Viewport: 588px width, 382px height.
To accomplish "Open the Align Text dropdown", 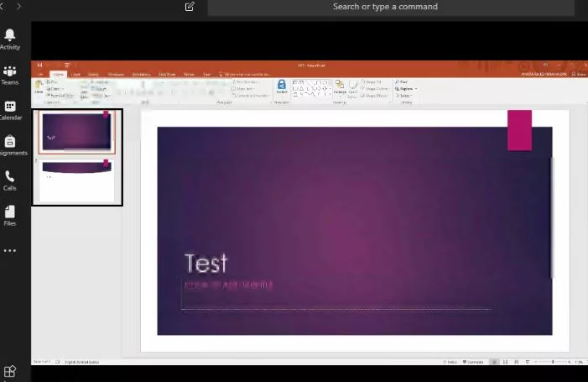I will (243, 89).
